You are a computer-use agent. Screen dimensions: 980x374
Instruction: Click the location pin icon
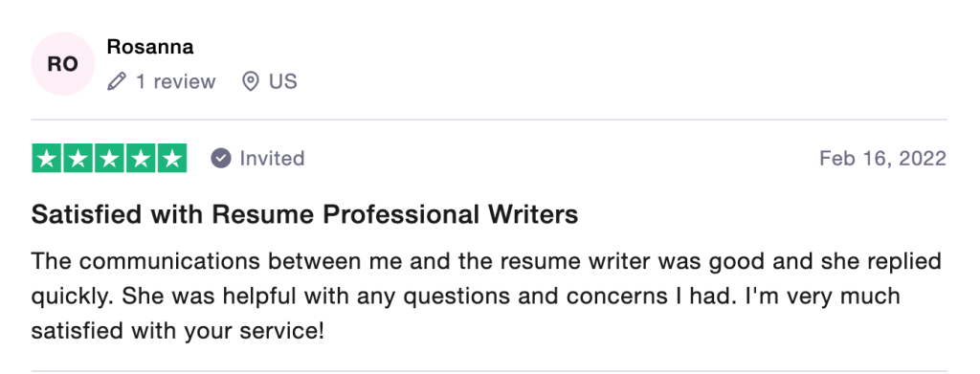251,82
